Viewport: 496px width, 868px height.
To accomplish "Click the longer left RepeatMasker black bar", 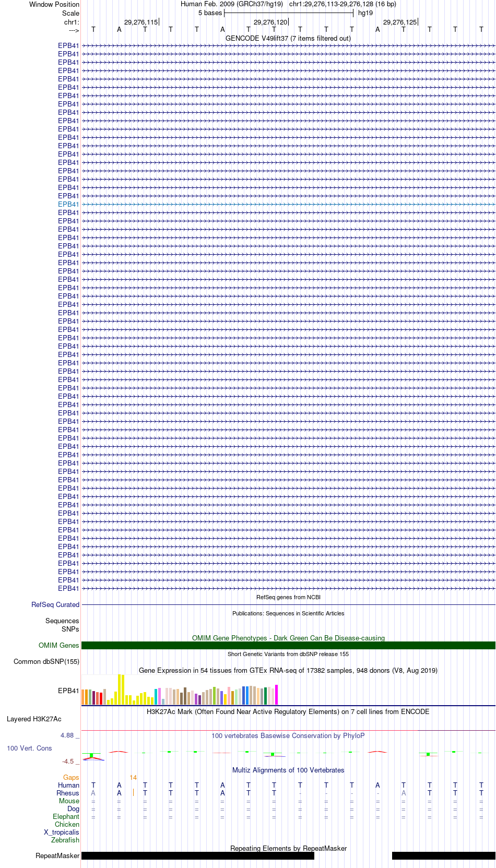I will (198, 855).
